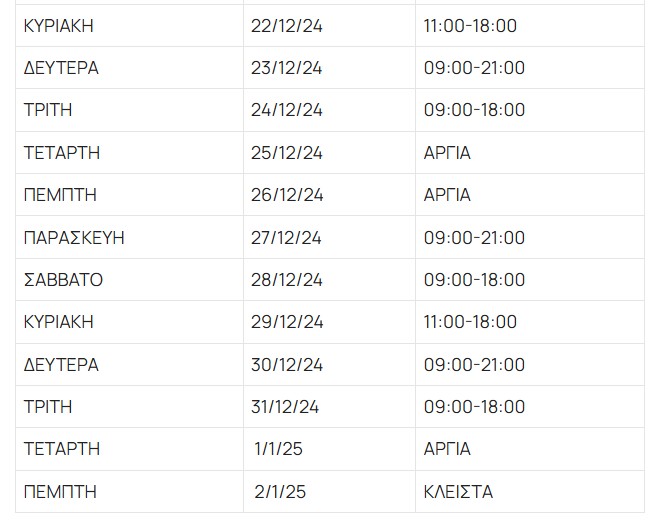This screenshot has width=646, height=519.
Task: Select the ΠΑΡΑΣΚΕΥΗ day cell
Action: point(74,238)
